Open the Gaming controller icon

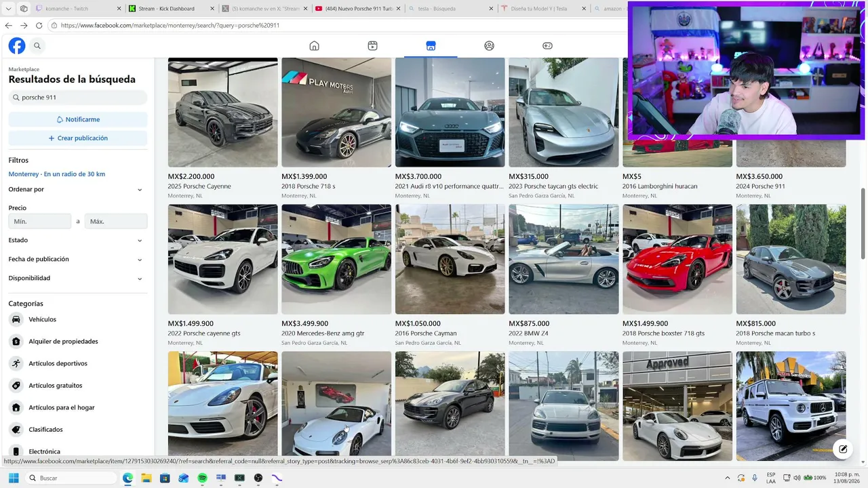click(547, 45)
